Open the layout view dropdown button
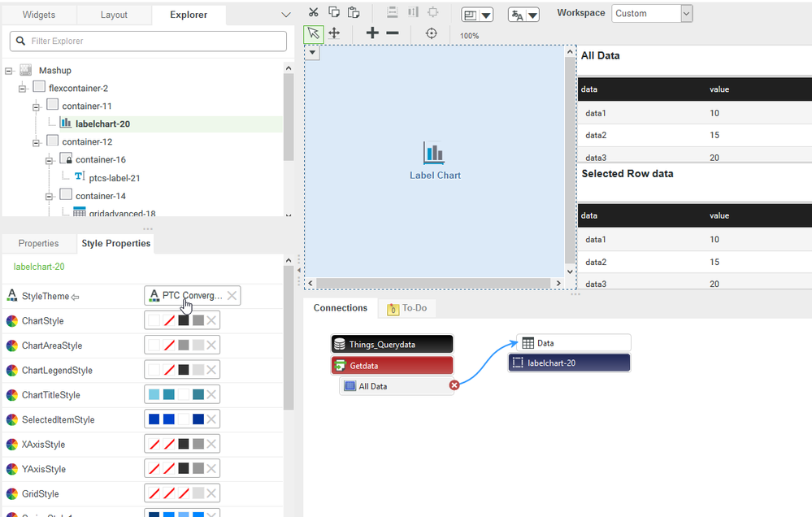812x517 pixels. click(x=477, y=15)
